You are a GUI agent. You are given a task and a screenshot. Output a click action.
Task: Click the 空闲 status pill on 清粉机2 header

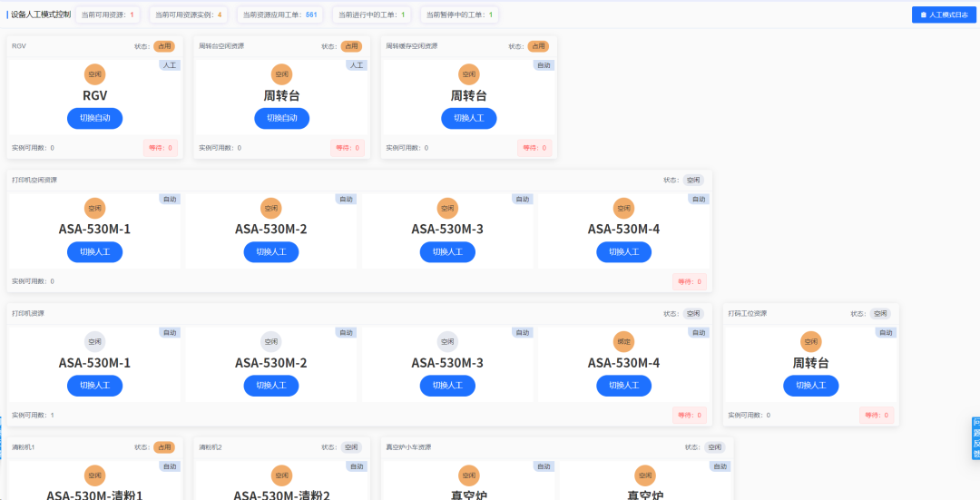click(x=351, y=447)
